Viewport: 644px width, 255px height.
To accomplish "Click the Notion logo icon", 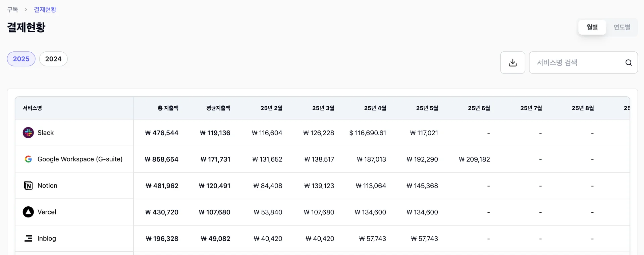I will pyautogui.click(x=28, y=186).
